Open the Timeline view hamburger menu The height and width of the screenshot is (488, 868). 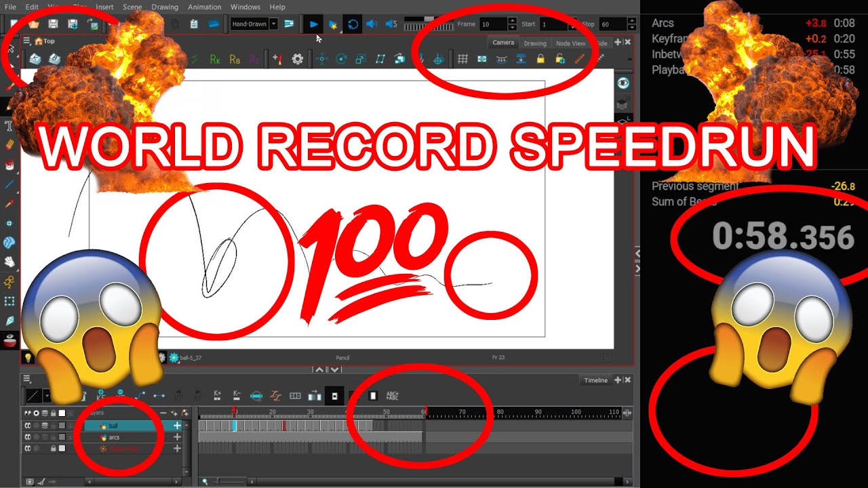click(27, 380)
